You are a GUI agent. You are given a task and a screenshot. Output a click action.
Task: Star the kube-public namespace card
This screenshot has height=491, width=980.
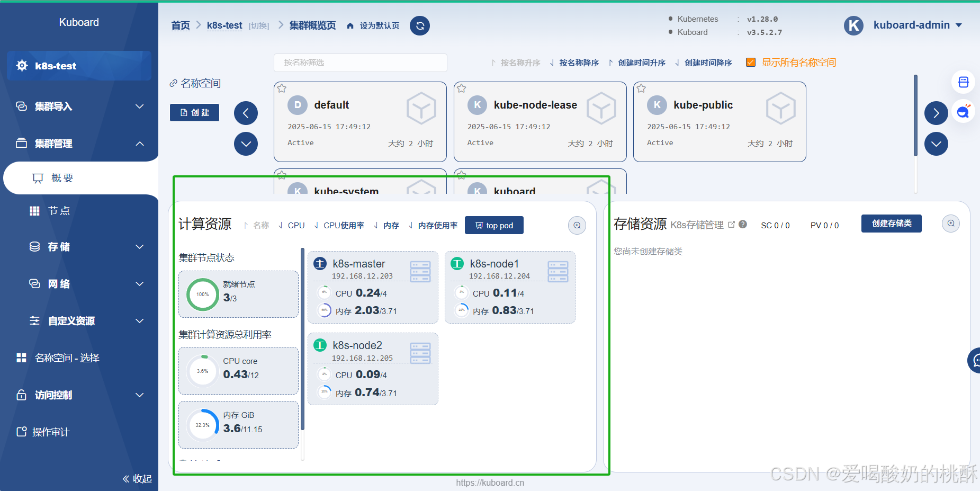point(641,88)
